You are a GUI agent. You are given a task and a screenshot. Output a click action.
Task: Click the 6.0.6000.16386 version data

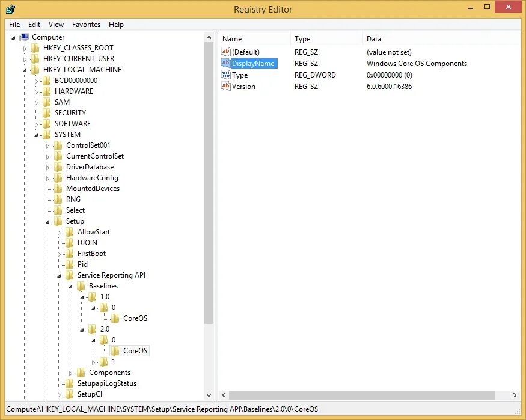tap(389, 87)
